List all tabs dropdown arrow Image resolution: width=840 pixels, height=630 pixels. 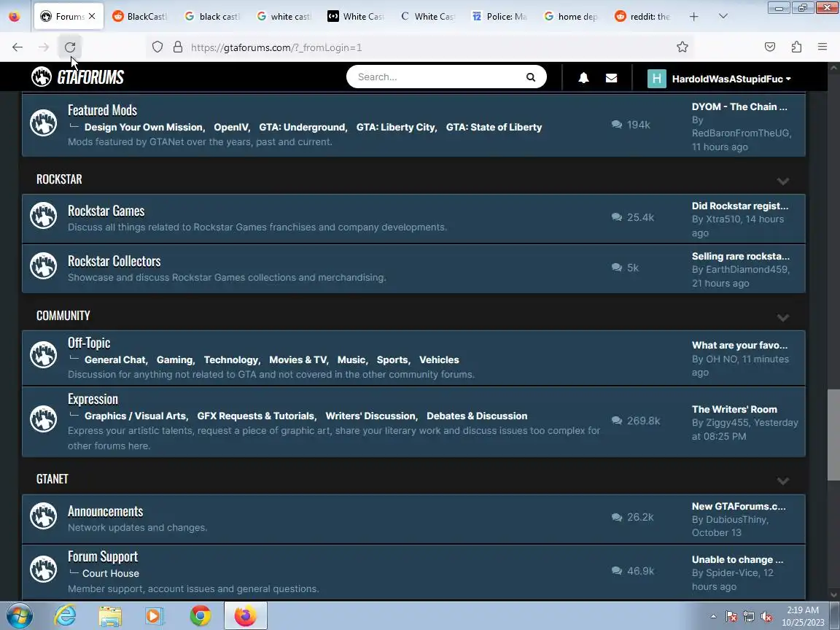click(723, 16)
